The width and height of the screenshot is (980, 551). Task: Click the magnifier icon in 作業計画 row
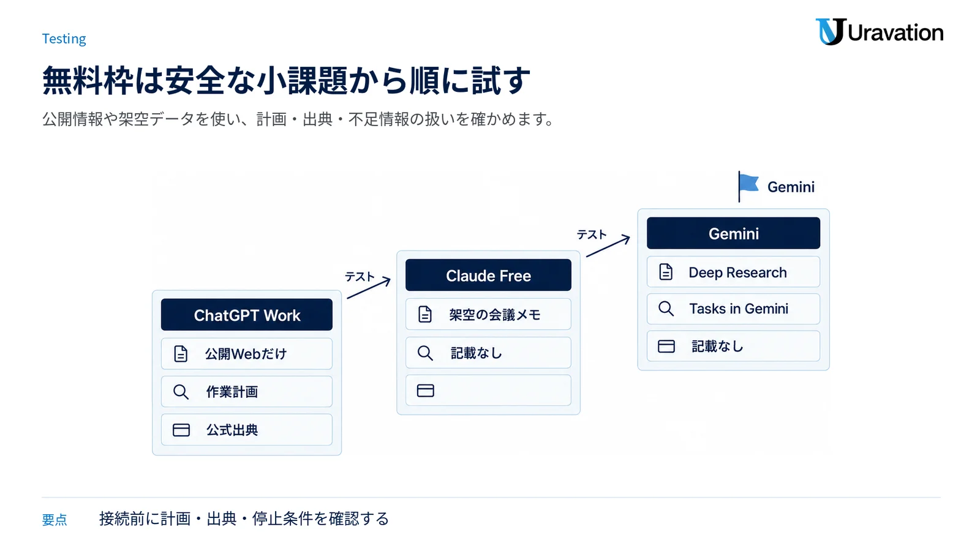(x=181, y=392)
